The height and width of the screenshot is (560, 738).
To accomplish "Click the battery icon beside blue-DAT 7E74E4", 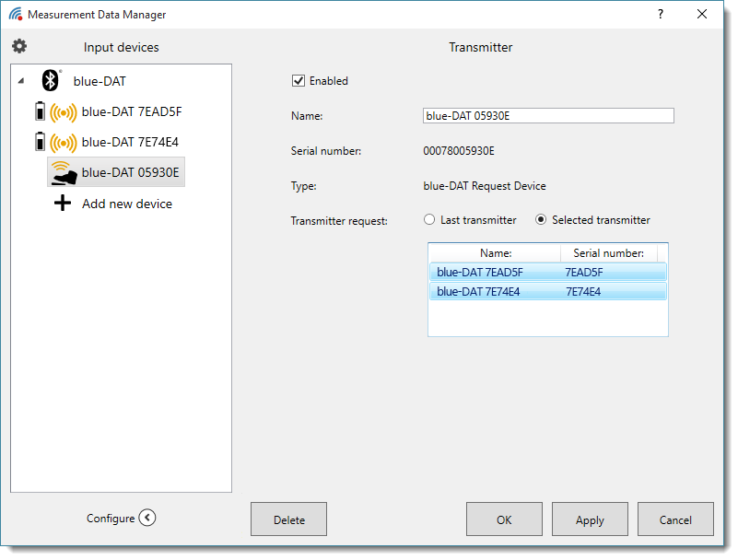I will click(39, 143).
